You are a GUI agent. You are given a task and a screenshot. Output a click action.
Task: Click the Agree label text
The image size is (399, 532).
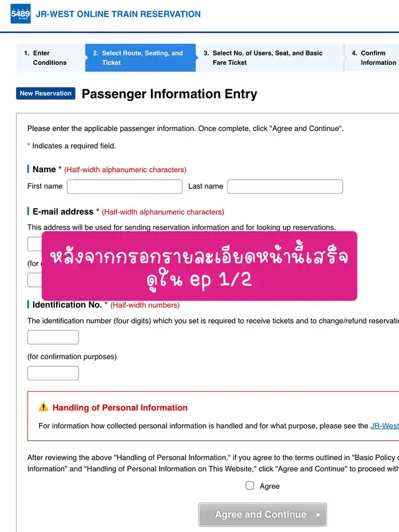coord(270,486)
